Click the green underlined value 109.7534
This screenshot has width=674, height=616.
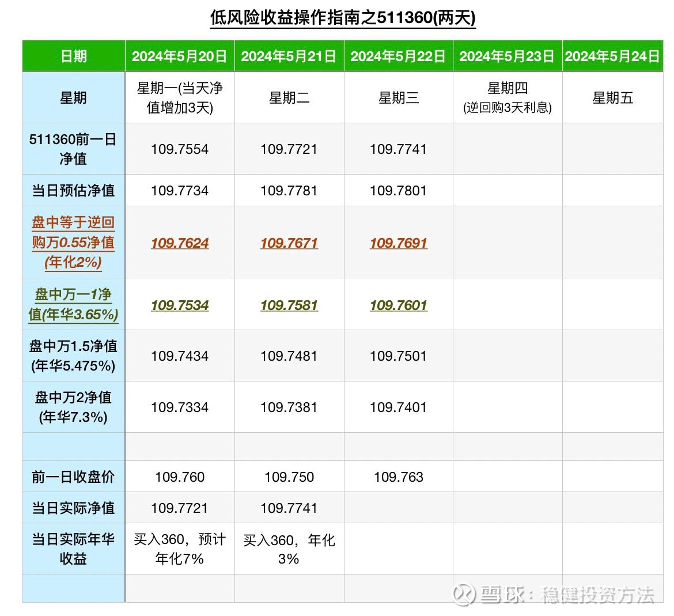180,305
